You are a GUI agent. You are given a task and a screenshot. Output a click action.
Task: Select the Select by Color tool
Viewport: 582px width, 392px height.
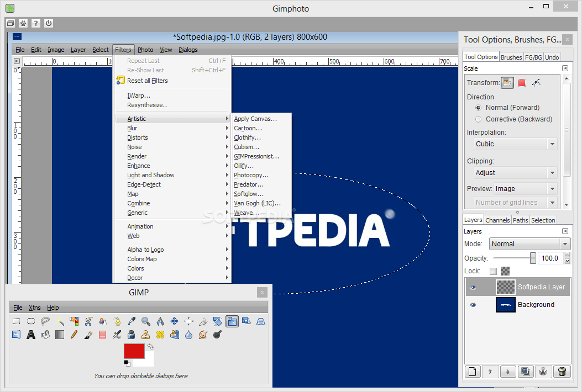tap(74, 321)
